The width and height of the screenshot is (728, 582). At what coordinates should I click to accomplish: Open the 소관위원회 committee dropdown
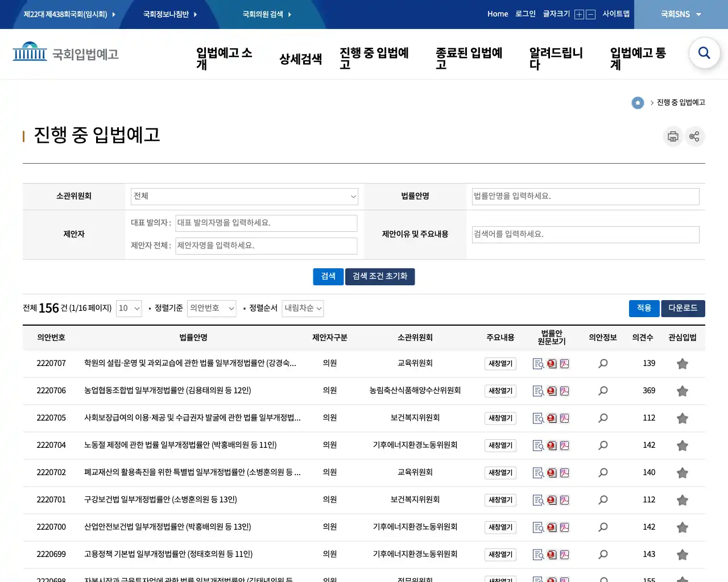[245, 197]
